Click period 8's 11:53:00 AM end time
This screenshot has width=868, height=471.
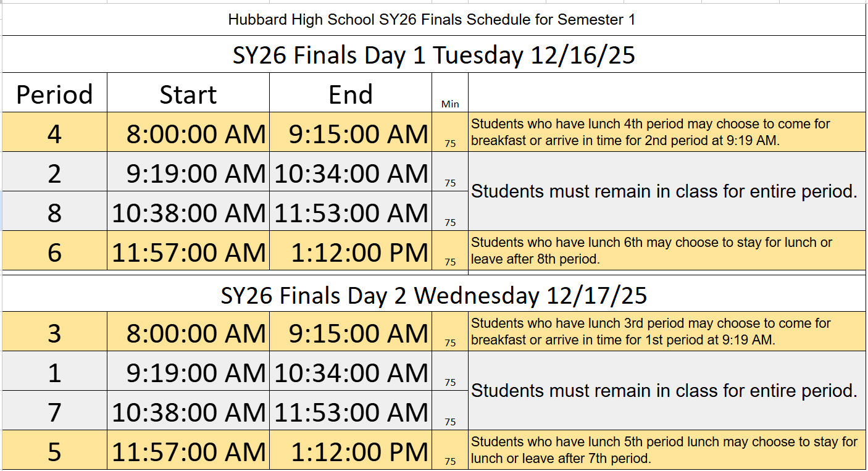(351, 213)
